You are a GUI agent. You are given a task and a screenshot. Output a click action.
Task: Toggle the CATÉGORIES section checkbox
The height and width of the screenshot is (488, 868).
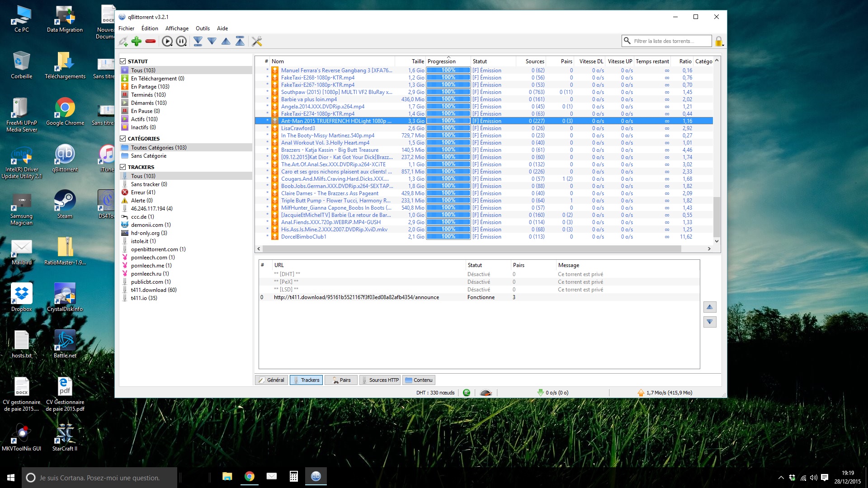[x=123, y=138]
